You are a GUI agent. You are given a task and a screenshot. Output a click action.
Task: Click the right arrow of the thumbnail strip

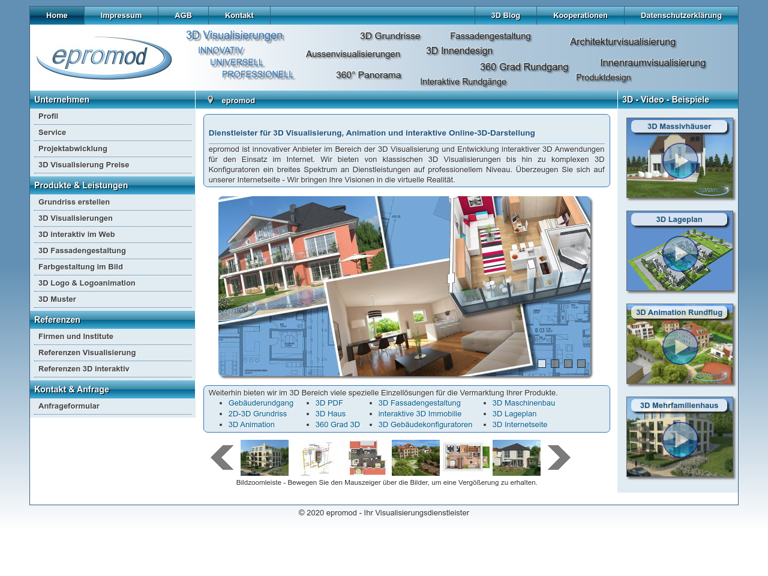click(559, 458)
